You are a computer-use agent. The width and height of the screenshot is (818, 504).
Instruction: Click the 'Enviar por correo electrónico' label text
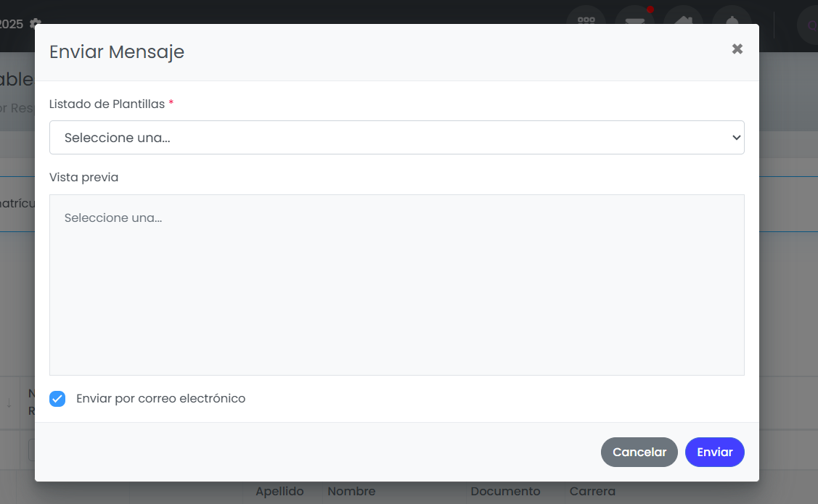point(160,399)
